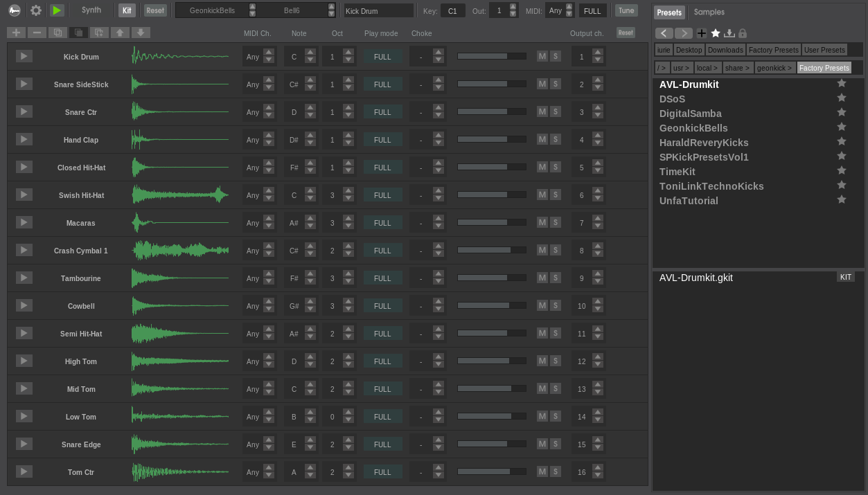This screenshot has height=495, width=868.
Task: Move selected instrument up with arrow icon
Action: click(120, 33)
